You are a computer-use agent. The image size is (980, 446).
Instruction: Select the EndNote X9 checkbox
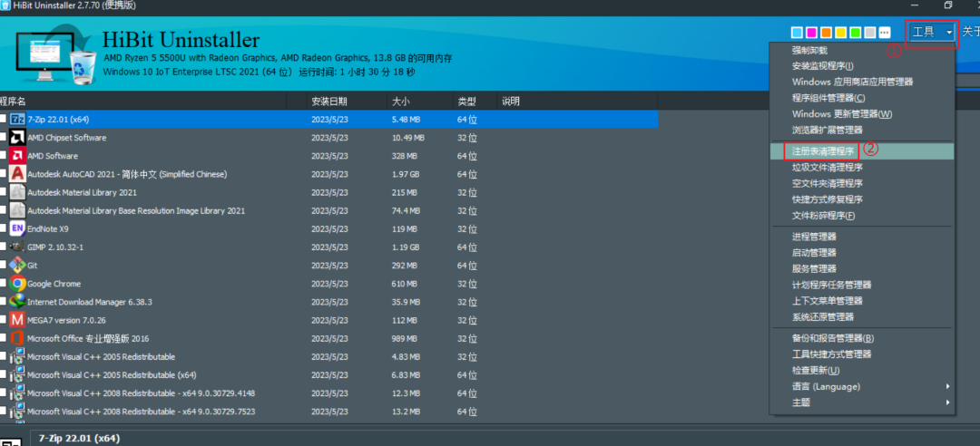click(x=3, y=228)
